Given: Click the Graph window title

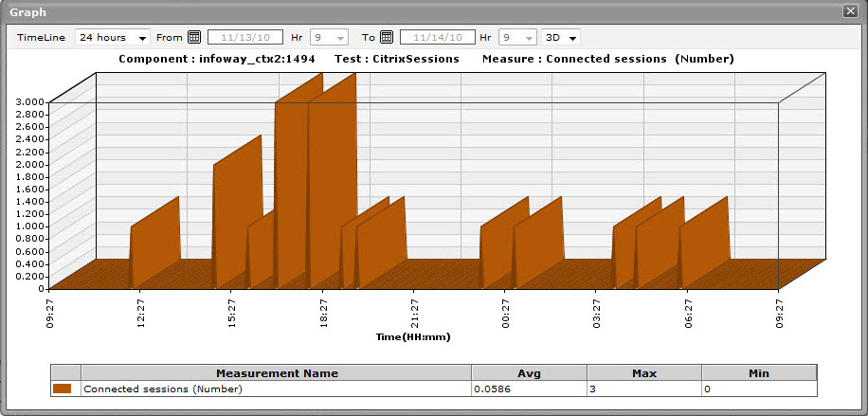Looking at the screenshot, I should (28, 11).
